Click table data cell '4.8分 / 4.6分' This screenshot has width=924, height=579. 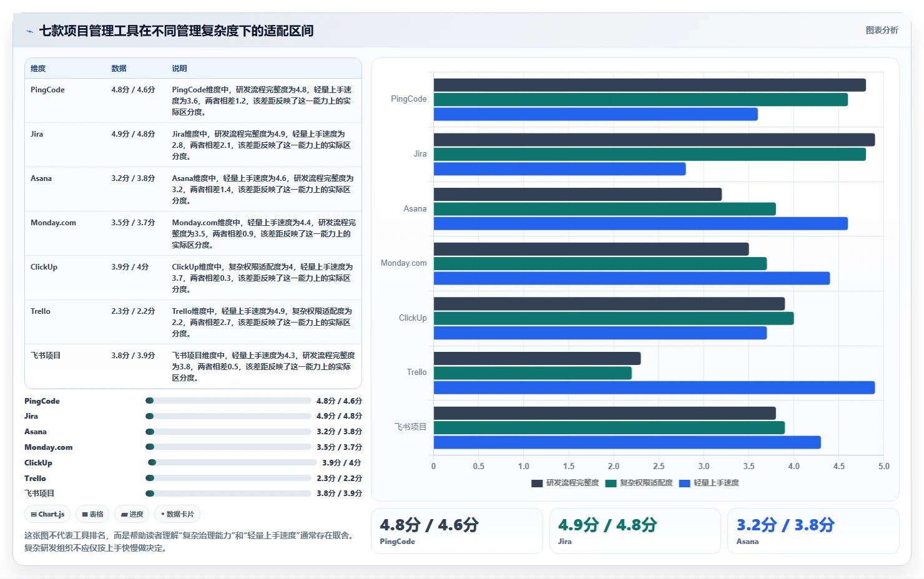click(x=133, y=90)
